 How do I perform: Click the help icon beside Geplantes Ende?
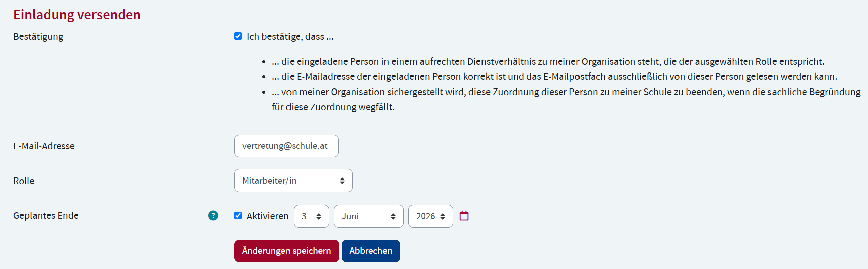pos(213,215)
